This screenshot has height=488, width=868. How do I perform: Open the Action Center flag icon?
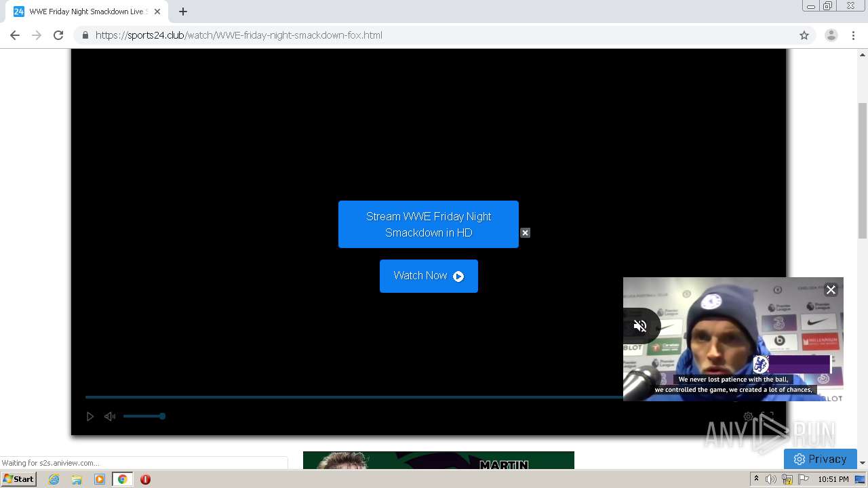[804, 479]
